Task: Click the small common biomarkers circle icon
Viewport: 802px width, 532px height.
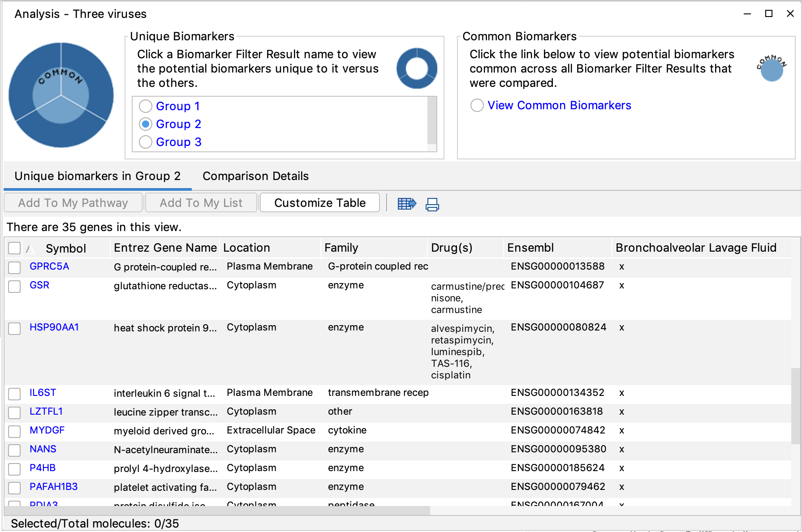Action: click(772, 68)
